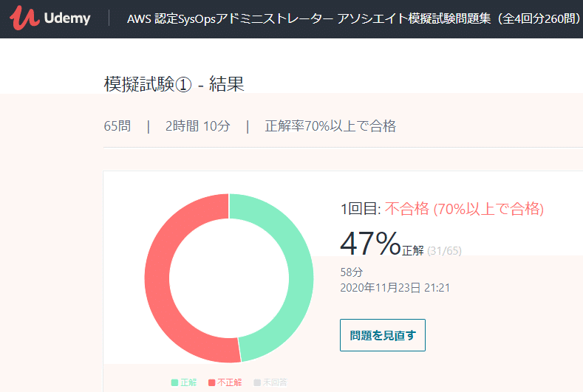The height and width of the screenshot is (392, 583).
Task: Open the AWS SysOps course title link
Action: 355,18
